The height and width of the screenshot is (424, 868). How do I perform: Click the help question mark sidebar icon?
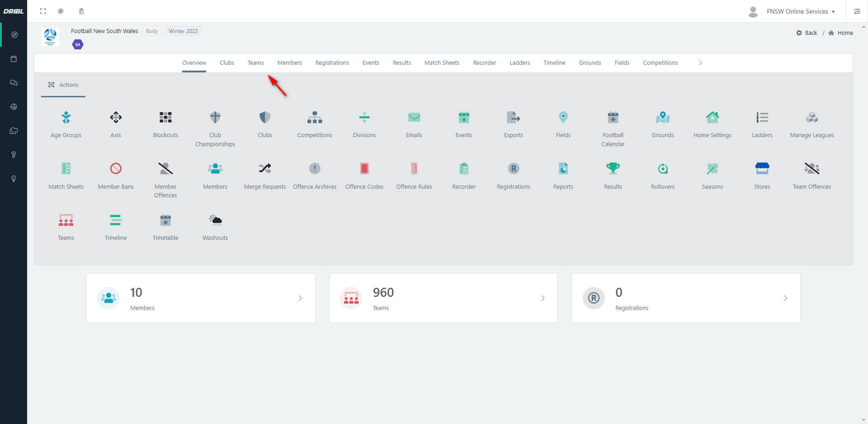coord(14,155)
